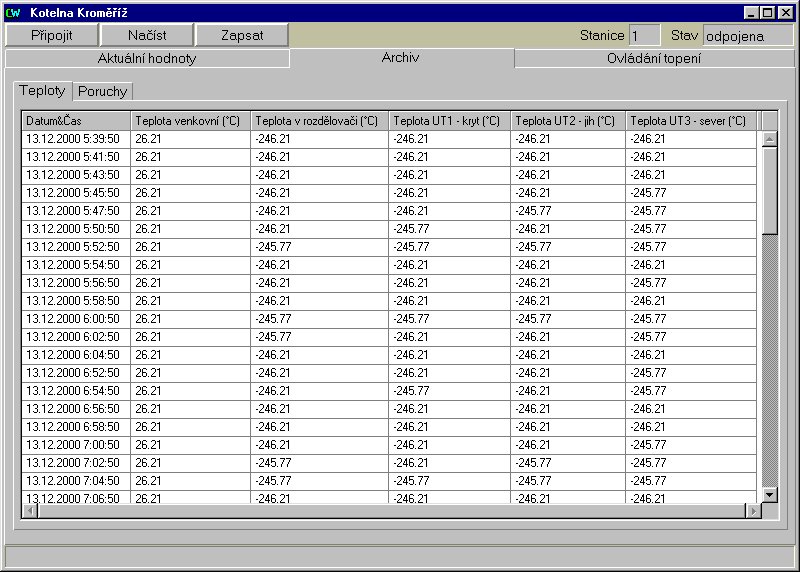Click the vertical scrollbar up arrow
Viewport: 800px width, 572px height.
(769, 139)
